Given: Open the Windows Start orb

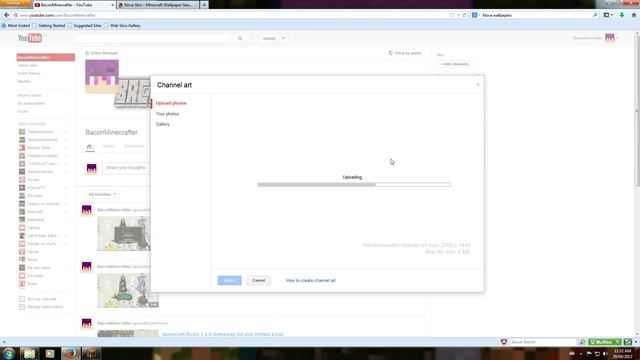Looking at the screenshot, I should pyautogui.click(x=9, y=353).
